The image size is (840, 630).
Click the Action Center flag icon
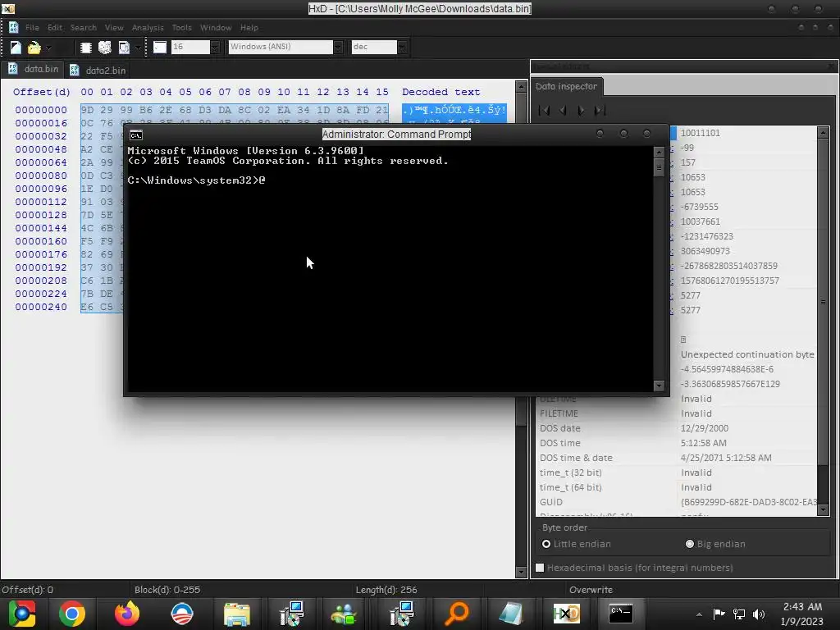pos(719,614)
